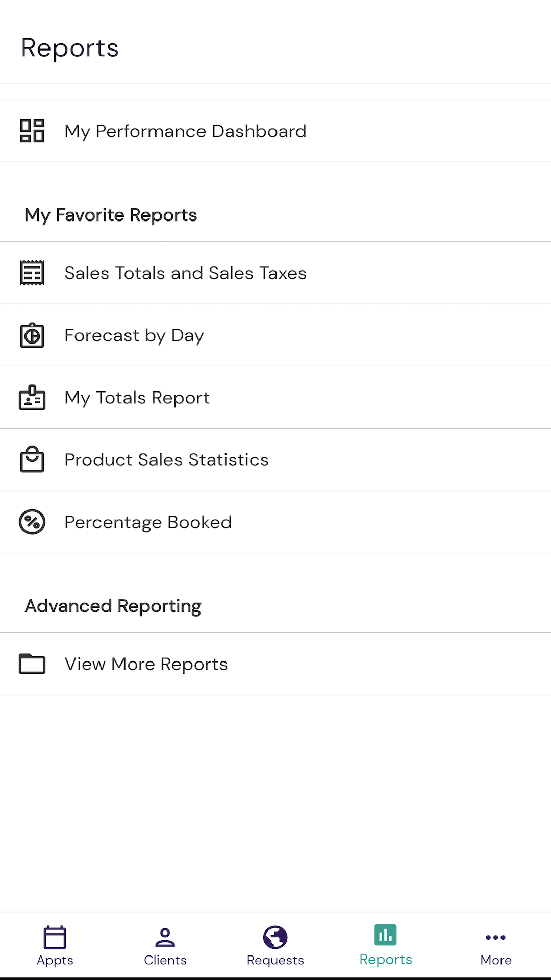Image resolution: width=551 pixels, height=980 pixels.
Task: Select the Forecast by Day report
Action: point(134,335)
